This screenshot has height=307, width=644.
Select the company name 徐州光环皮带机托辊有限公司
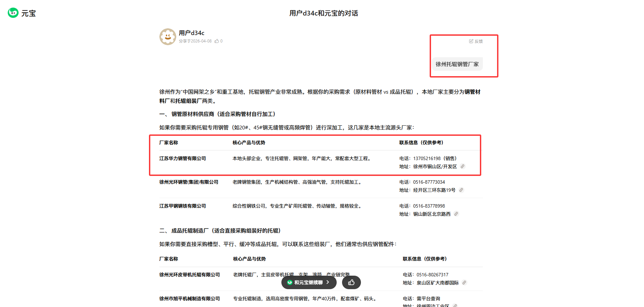(x=189, y=275)
